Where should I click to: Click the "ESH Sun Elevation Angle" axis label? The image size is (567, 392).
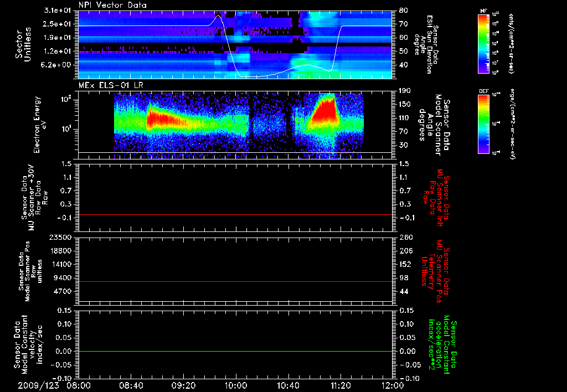point(427,44)
